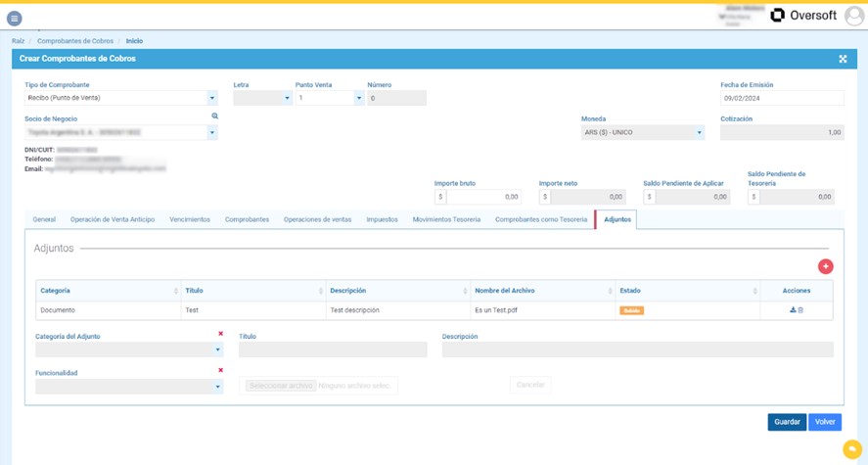Click the orange Subido status badge
868x465 pixels.
[631, 310]
